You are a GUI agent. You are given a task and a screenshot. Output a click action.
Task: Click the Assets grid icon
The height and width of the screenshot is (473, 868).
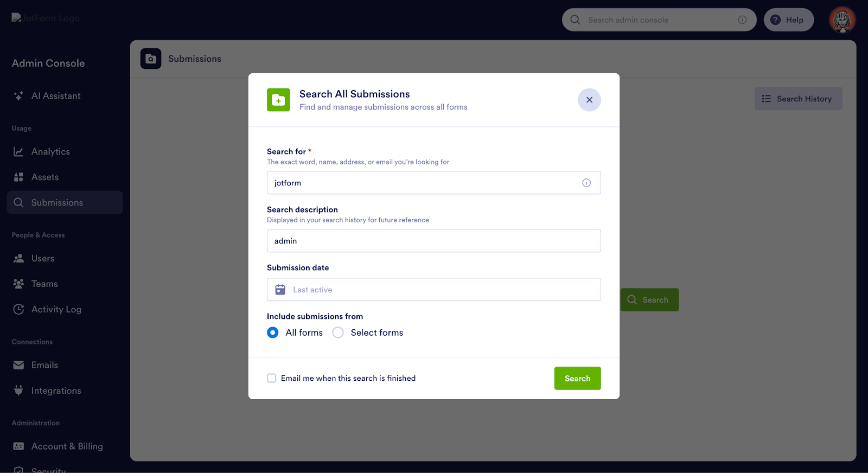coord(18,177)
